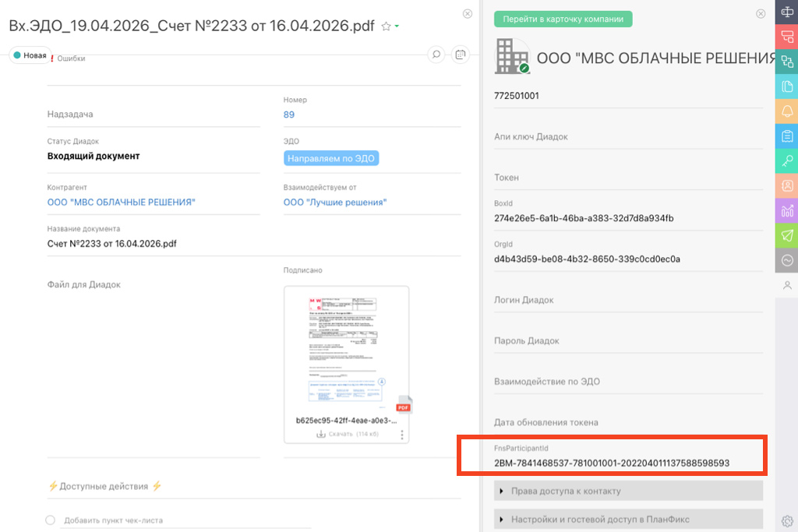The height and width of the screenshot is (532, 798).
Task: Expand 'Права доступа к контакту' section
Action: pos(629,491)
